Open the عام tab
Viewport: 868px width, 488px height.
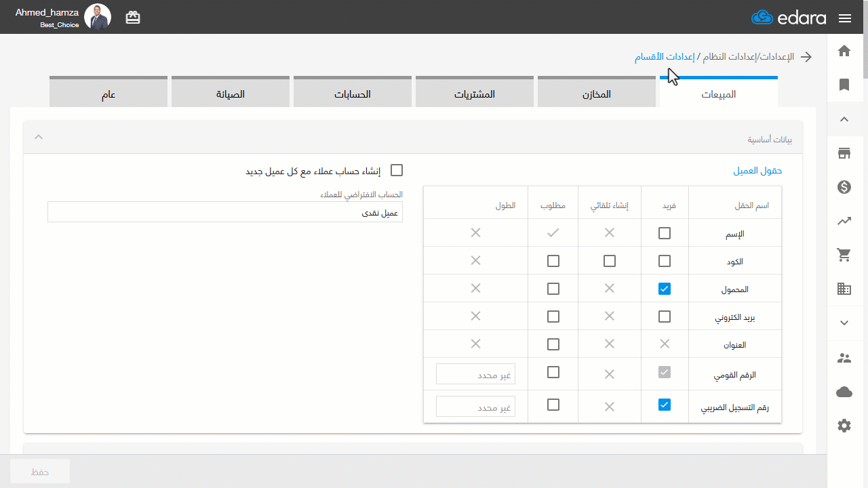tap(108, 91)
